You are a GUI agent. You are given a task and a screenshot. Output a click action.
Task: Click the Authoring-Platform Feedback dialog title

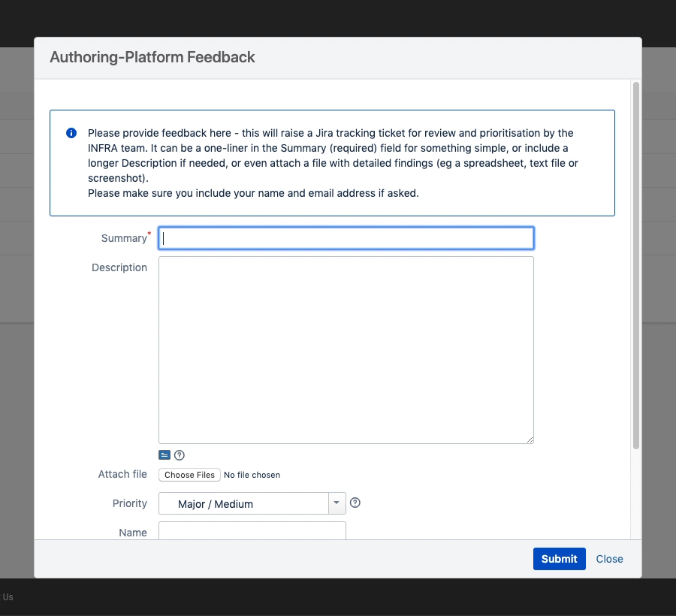pyautogui.click(x=152, y=57)
